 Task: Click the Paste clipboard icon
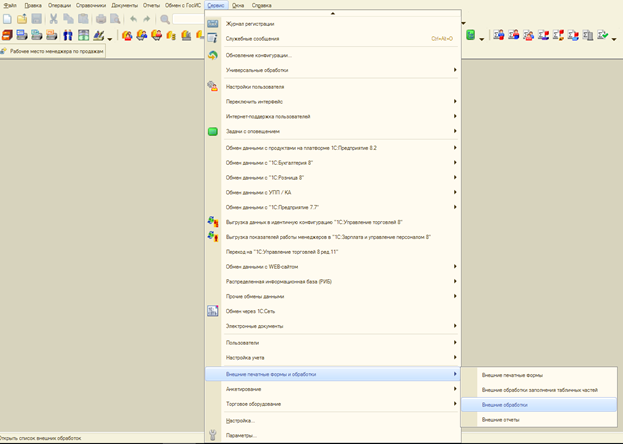pyautogui.click(x=83, y=19)
